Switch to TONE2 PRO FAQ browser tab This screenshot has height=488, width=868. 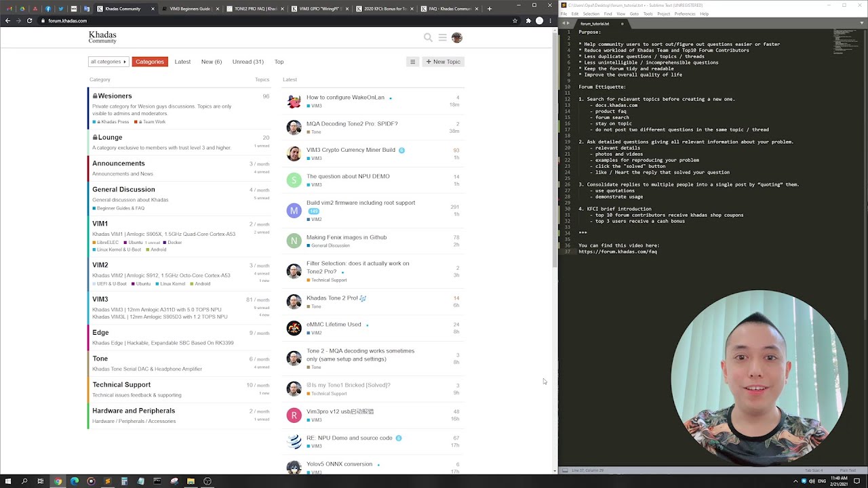pos(254,9)
